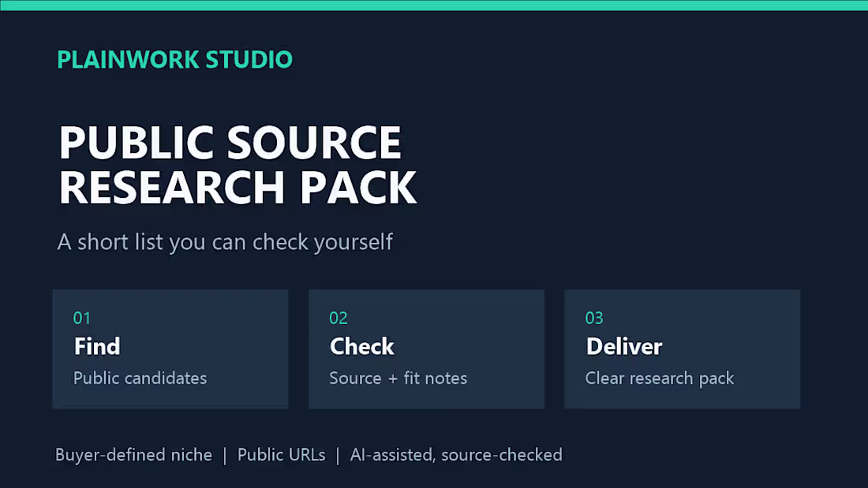Click the PLAINWORK STUDIO brand text
The height and width of the screenshot is (488, 868).
(174, 60)
